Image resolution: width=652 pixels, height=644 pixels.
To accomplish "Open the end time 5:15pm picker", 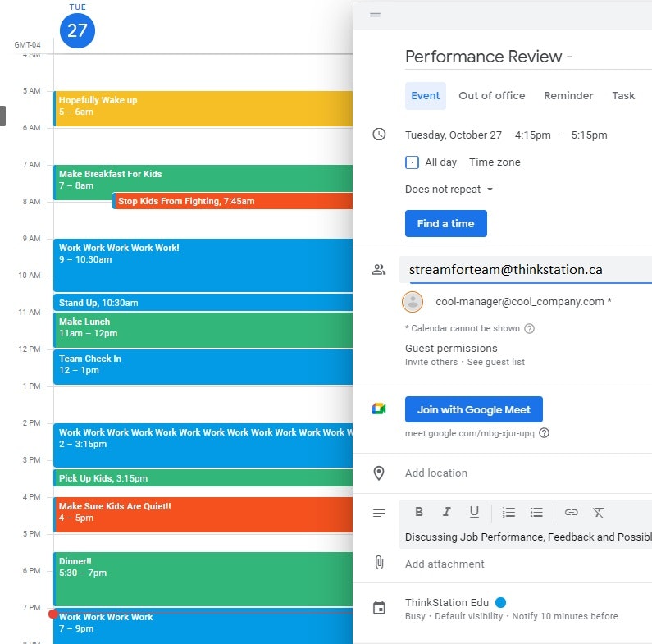I will [589, 135].
